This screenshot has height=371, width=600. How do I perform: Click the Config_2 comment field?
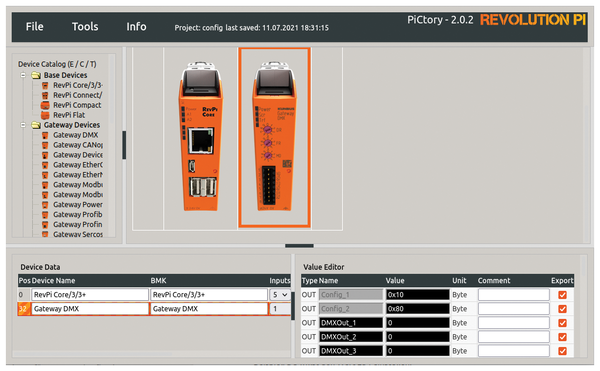tap(514, 309)
